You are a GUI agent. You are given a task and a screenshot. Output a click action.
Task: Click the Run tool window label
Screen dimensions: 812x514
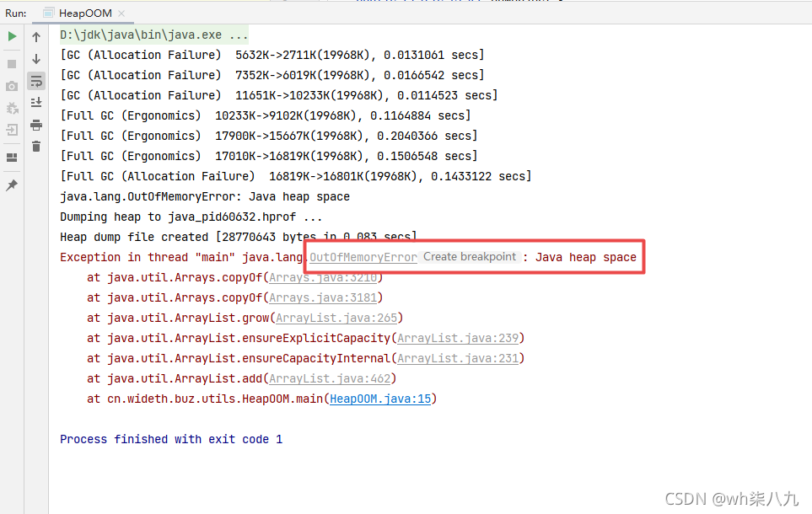(x=15, y=13)
